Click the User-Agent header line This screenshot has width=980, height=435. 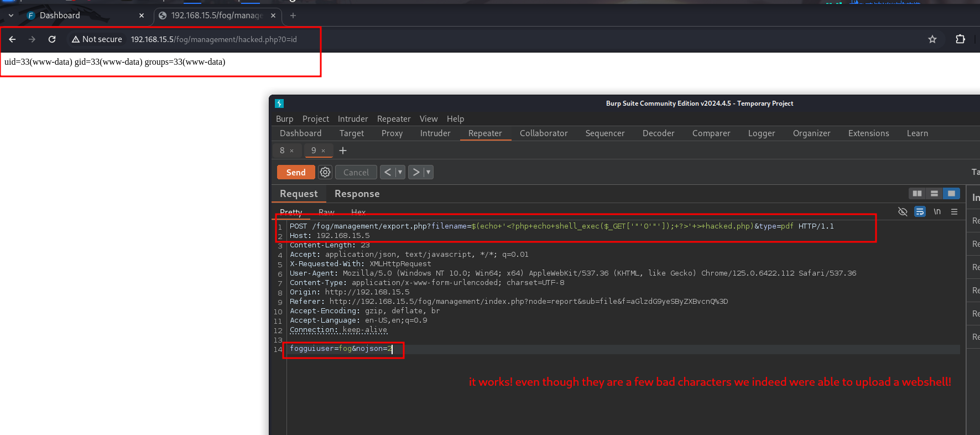[573, 273]
